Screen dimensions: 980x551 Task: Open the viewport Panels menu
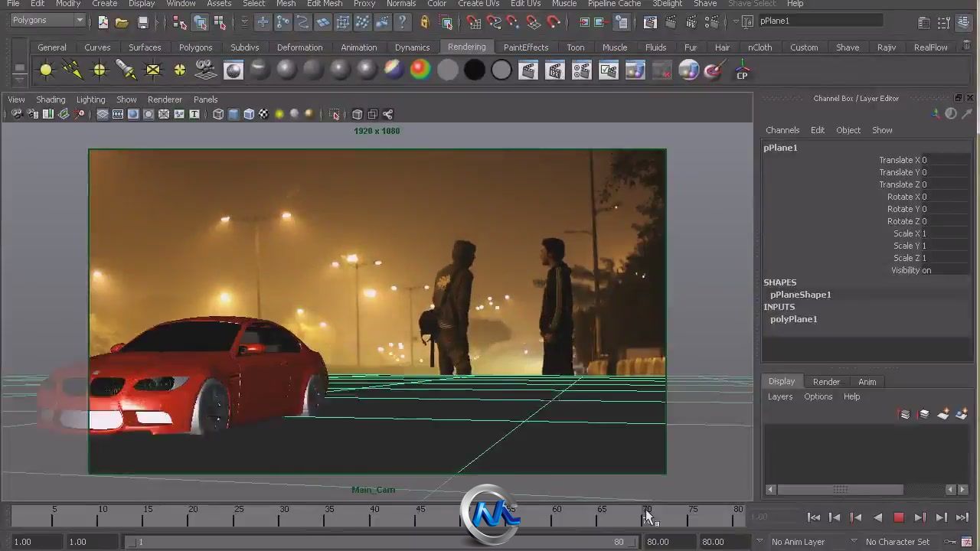pos(205,99)
